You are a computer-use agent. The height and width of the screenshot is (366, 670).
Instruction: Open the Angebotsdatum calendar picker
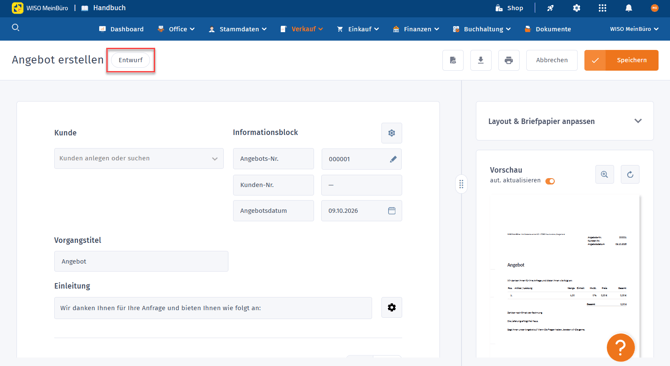coord(392,211)
